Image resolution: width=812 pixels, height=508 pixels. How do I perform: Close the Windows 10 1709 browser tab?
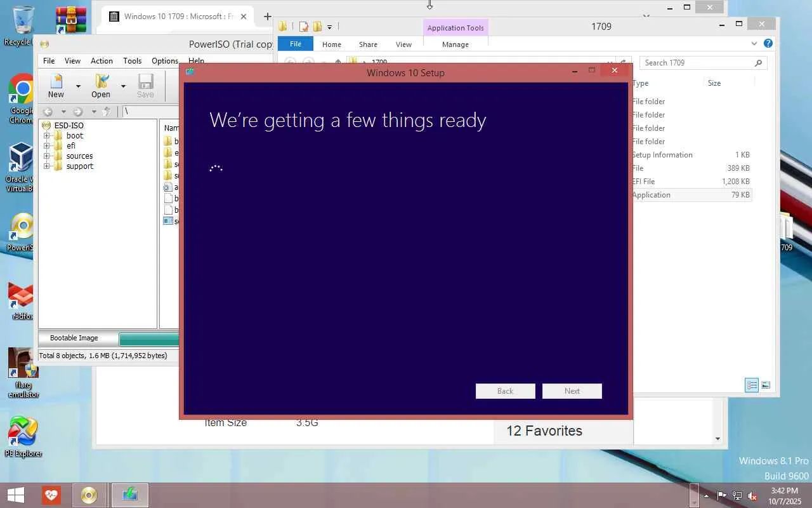point(243,17)
